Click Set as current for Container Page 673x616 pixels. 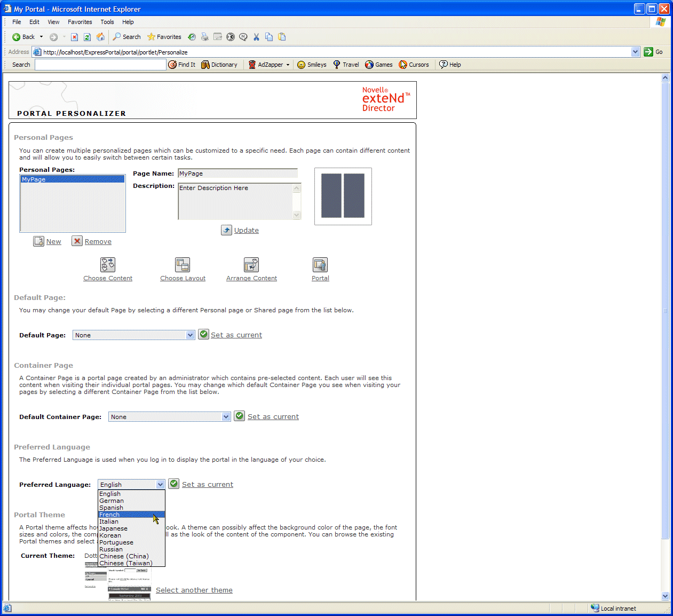coord(273,417)
